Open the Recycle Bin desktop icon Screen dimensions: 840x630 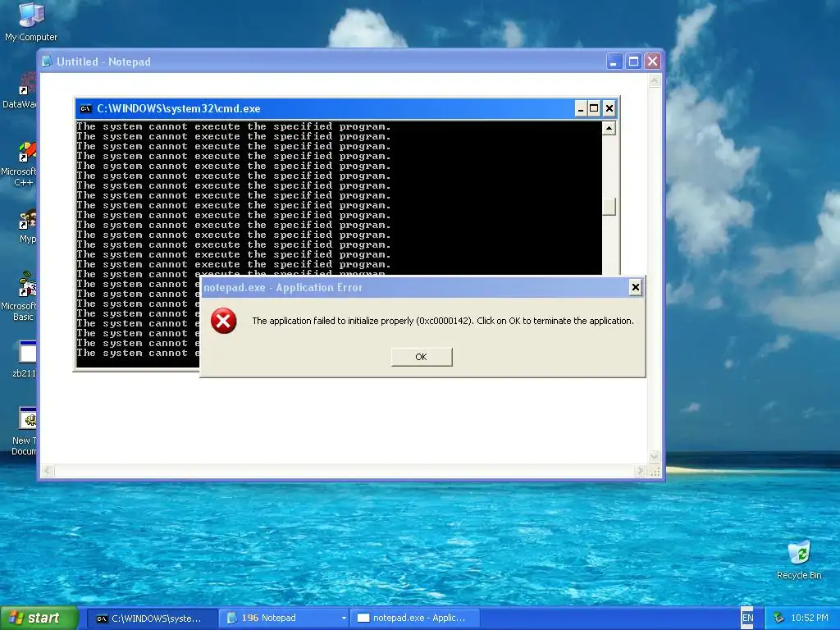(x=799, y=560)
